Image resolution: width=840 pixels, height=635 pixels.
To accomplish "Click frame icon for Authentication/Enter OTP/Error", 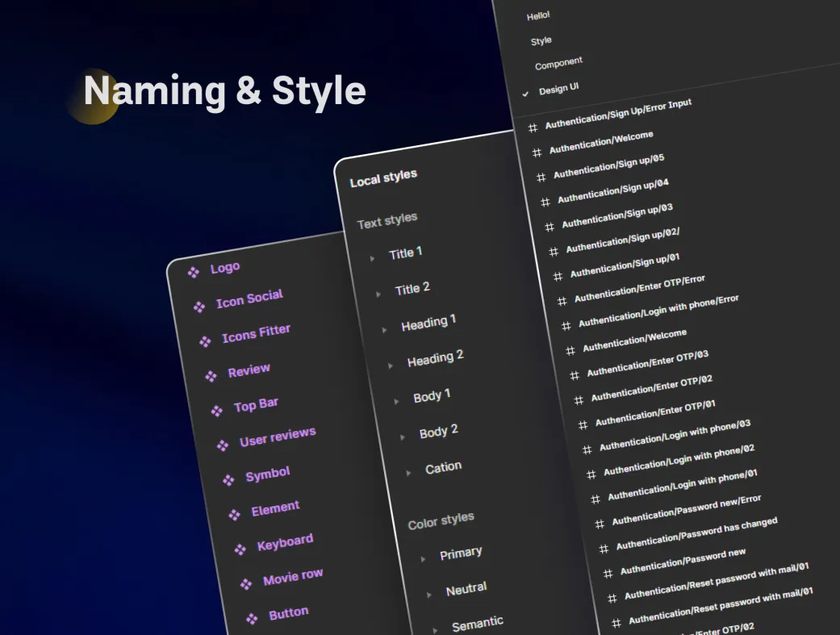I will pyautogui.click(x=562, y=301).
